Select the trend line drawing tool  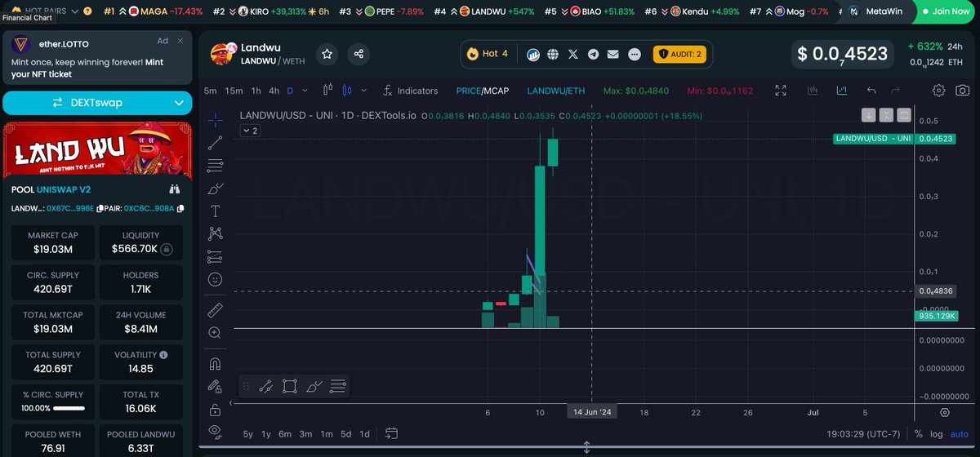tap(216, 143)
